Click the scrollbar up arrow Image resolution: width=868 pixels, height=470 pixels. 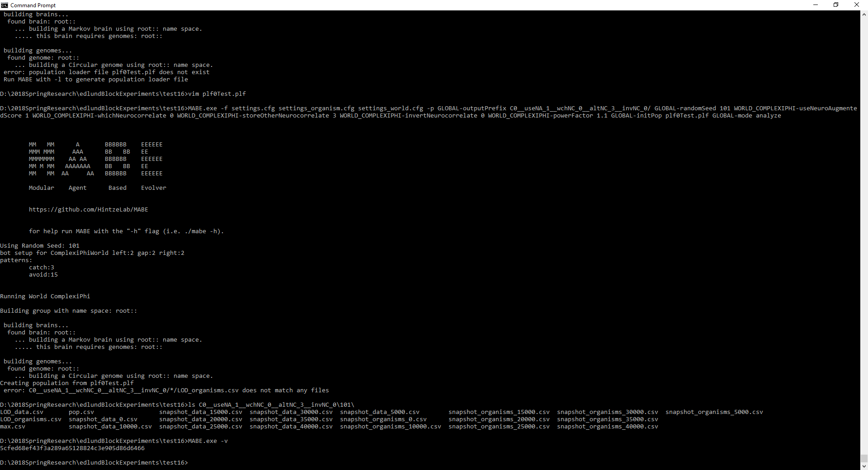(x=864, y=13)
